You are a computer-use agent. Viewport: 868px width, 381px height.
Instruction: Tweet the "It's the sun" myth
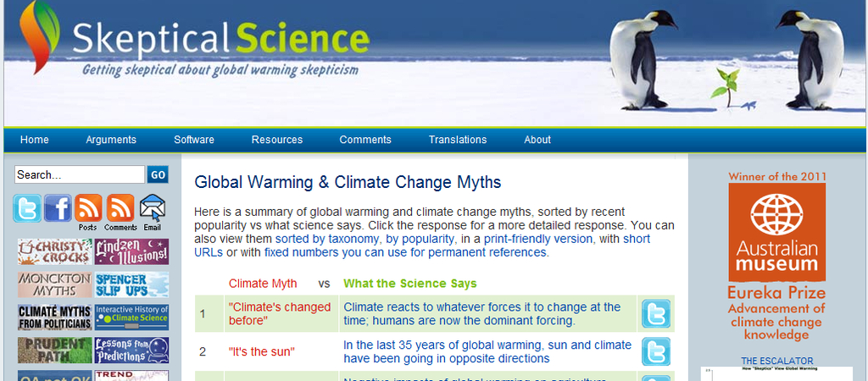pos(655,351)
